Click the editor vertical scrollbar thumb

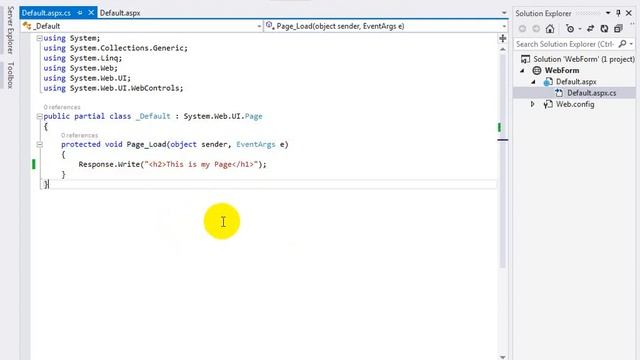coord(503,161)
